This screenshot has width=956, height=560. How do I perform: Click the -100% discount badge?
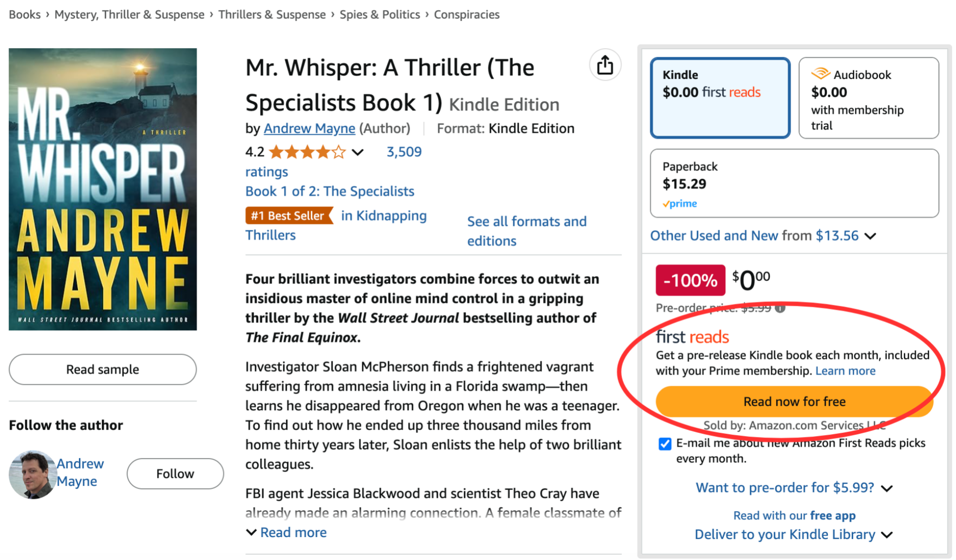tap(690, 280)
